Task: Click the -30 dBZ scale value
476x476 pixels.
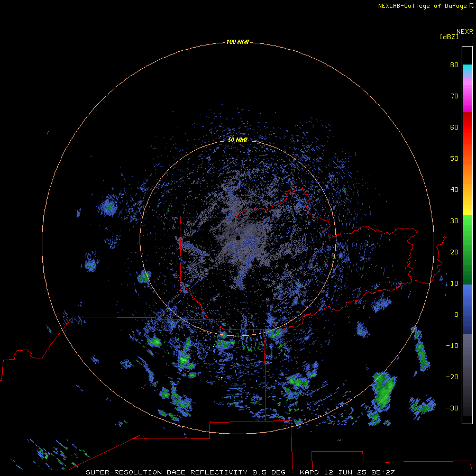Action: click(452, 408)
